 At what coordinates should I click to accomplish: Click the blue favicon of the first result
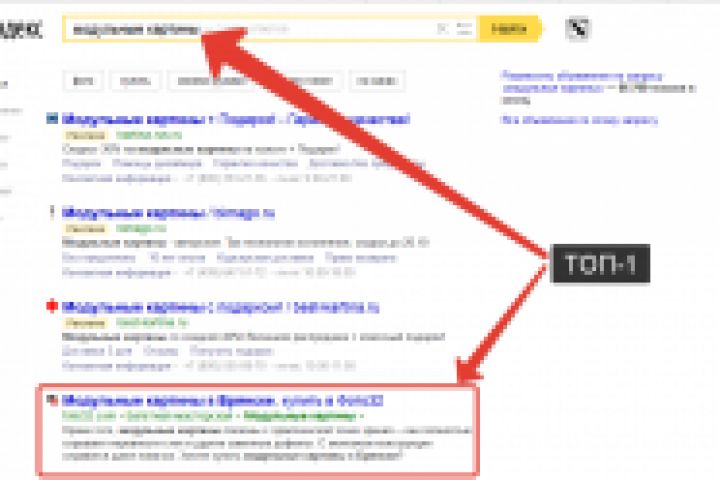[52, 119]
